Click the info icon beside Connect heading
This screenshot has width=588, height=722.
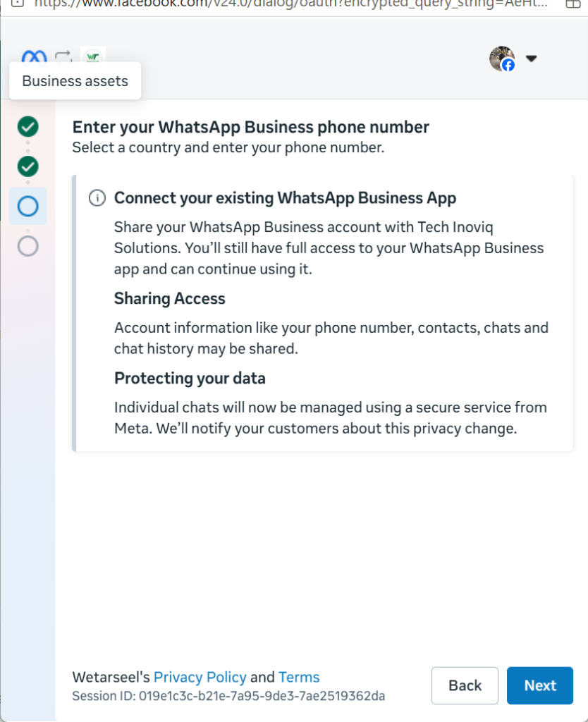[97, 198]
